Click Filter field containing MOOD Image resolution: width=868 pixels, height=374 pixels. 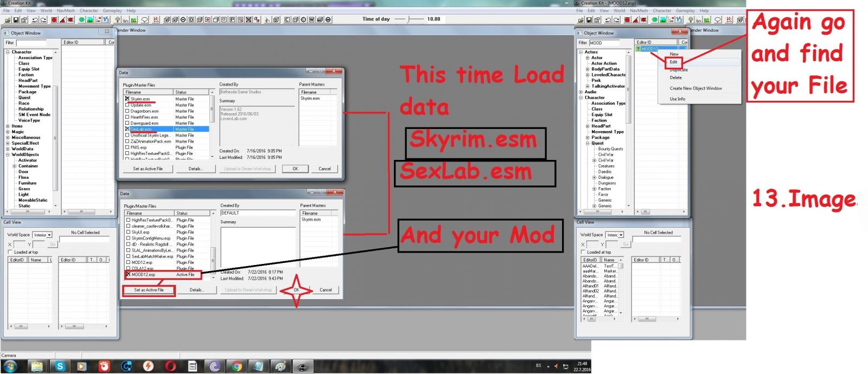(604, 43)
